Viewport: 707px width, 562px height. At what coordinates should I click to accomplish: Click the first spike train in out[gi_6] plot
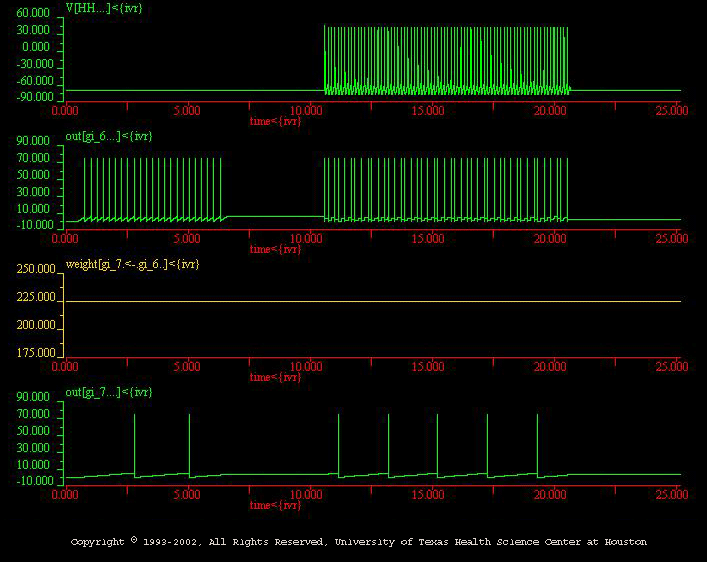click(152, 189)
